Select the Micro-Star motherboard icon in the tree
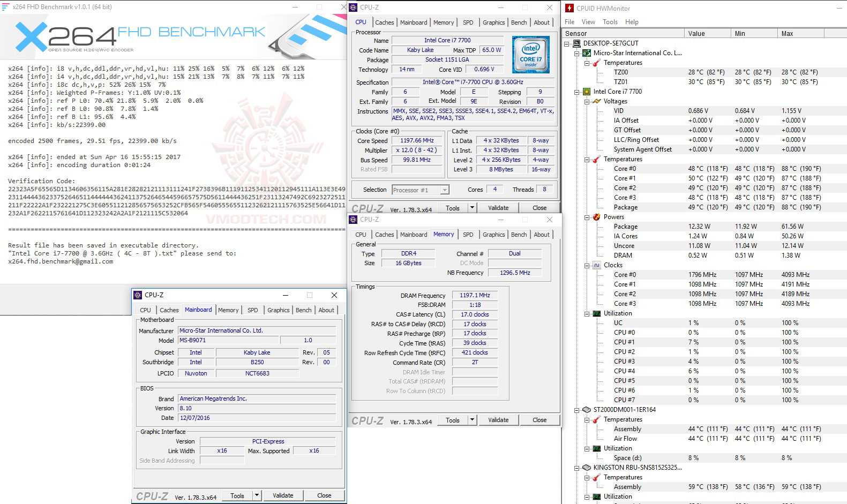847x504 pixels. tap(587, 53)
